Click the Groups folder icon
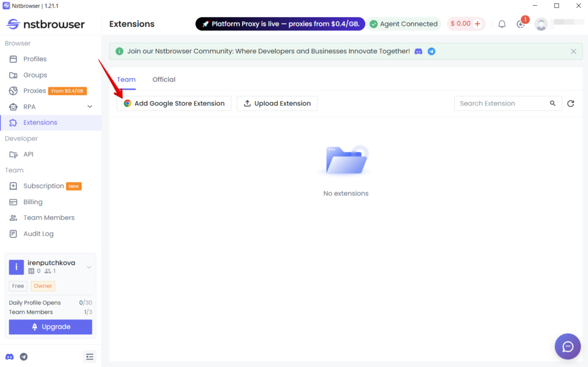 (x=13, y=75)
